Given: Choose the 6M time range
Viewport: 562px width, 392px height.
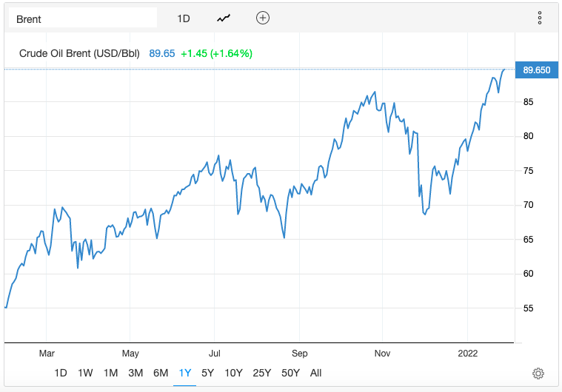Looking at the screenshot, I should [x=160, y=373].
